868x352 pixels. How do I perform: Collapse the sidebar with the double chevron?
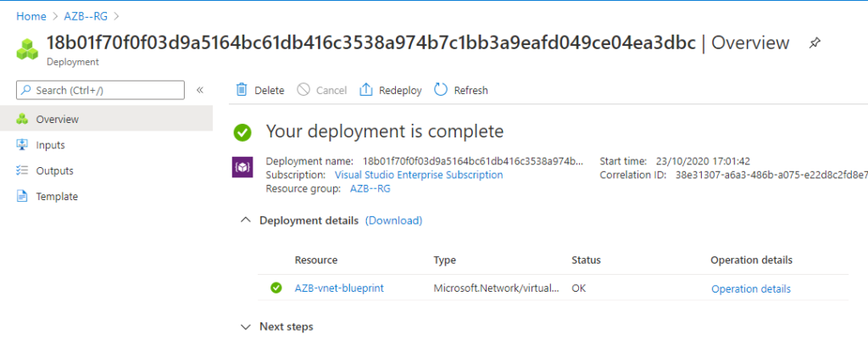pyautogui.click(x=200, y=90)
